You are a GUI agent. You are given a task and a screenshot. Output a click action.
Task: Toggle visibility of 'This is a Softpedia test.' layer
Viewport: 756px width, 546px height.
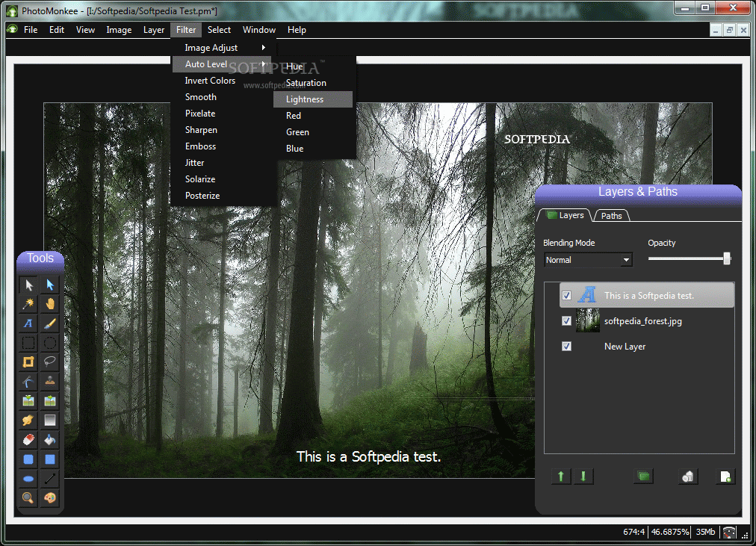pos(566,296)
